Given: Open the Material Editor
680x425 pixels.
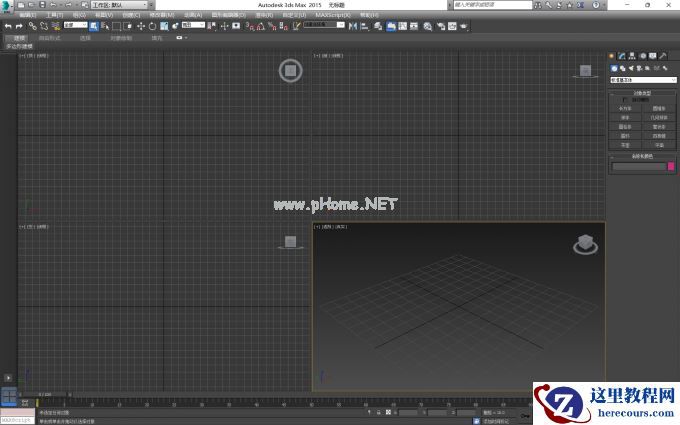Looking at the screenshot, I should point(428,26).
